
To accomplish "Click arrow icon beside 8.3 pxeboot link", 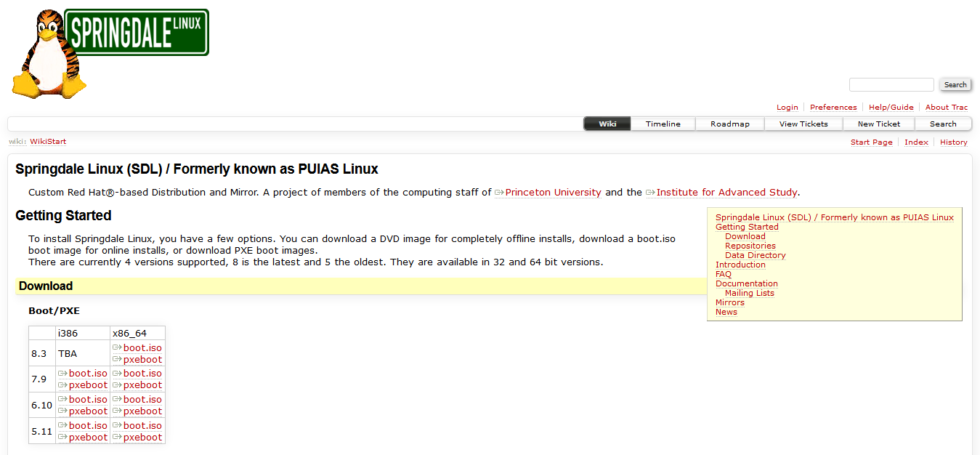I will coord(118,359).
